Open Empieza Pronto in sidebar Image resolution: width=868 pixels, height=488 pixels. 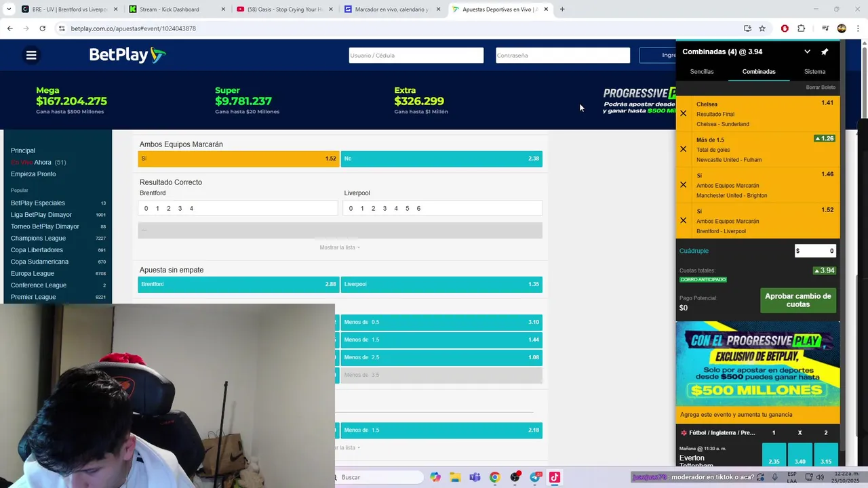(33, 174)
